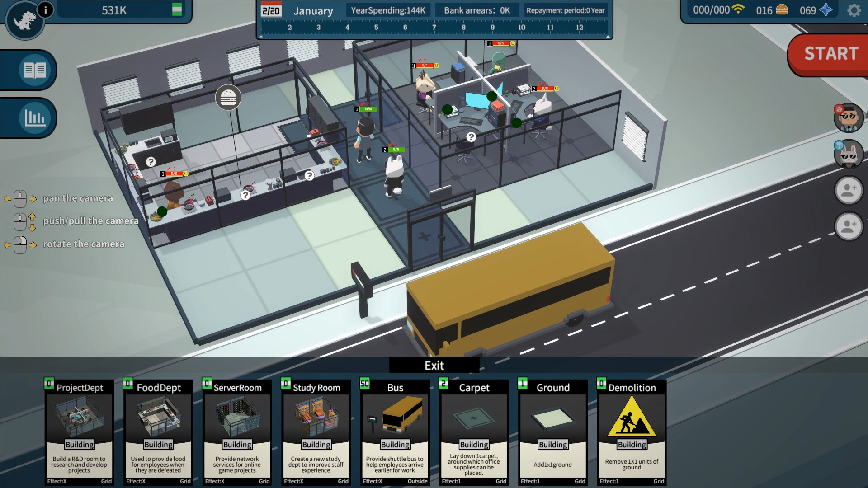Select the rabbit employee portrait
The image size is (868, 488).
(x=849, y=155)
